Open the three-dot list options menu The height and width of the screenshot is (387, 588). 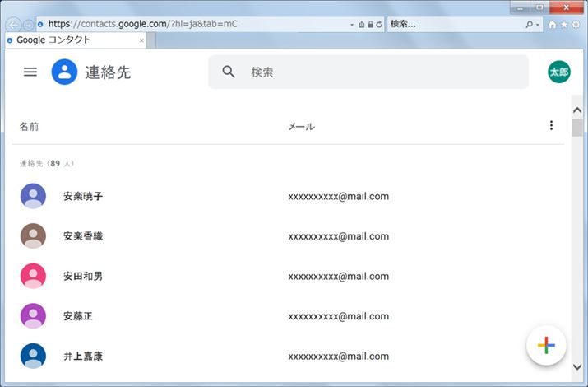pyautogui.click(x=551, y=125)
